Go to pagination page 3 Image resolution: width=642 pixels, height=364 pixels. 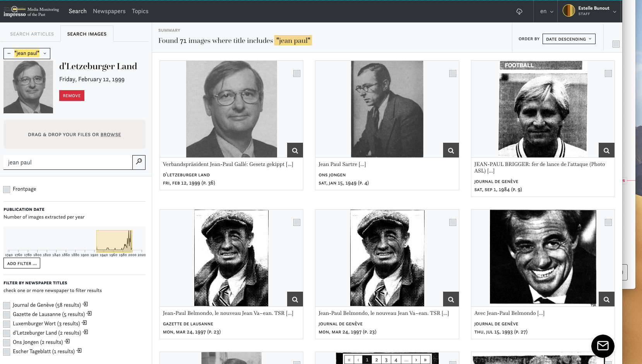click(386, 359)
